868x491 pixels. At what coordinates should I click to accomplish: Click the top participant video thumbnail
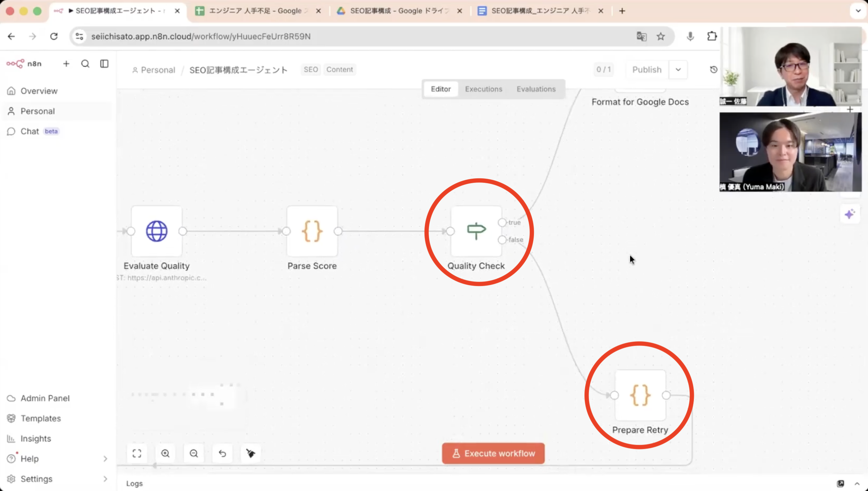click(x=790, y=67)
